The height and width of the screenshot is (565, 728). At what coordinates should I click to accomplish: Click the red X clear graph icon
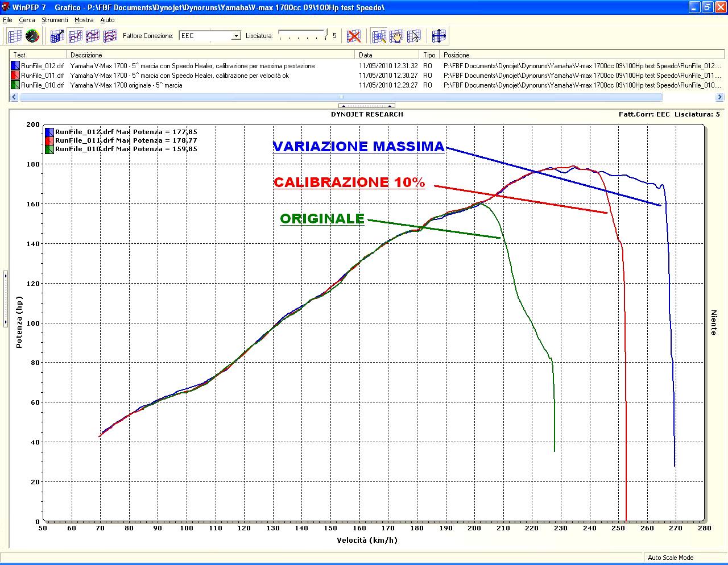coord(354,36)
